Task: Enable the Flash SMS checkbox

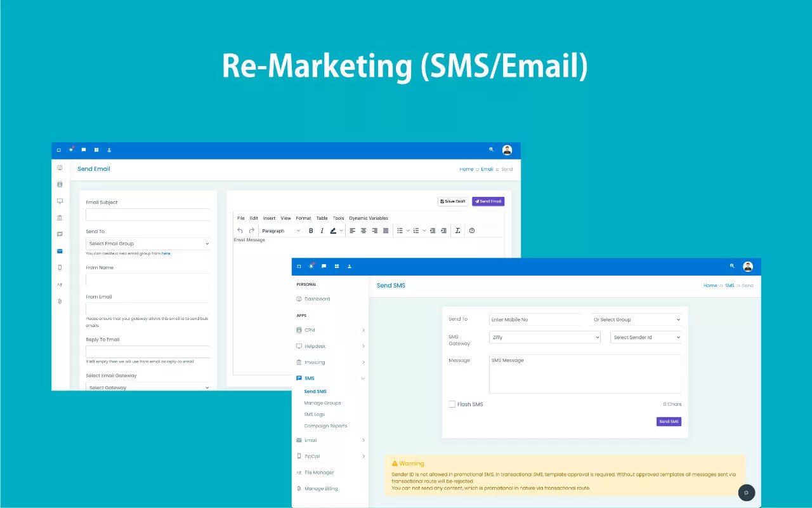Action: click(x=452, y=404)
